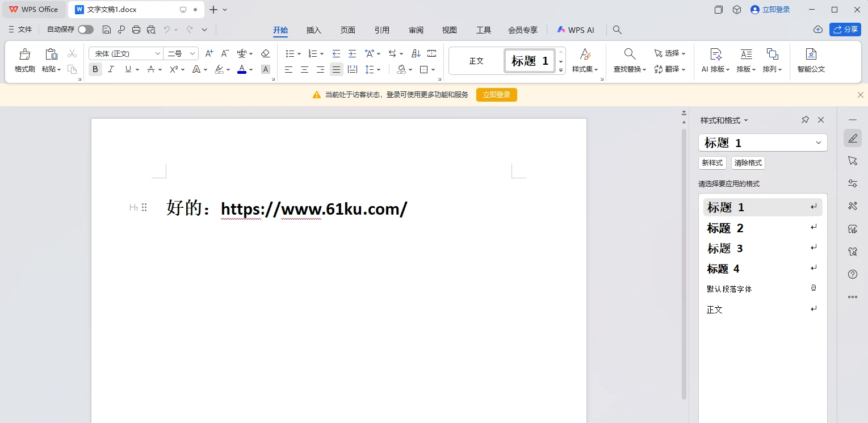Click the orange 立即登录 button

pyautogui.click(x=497, y=95)
